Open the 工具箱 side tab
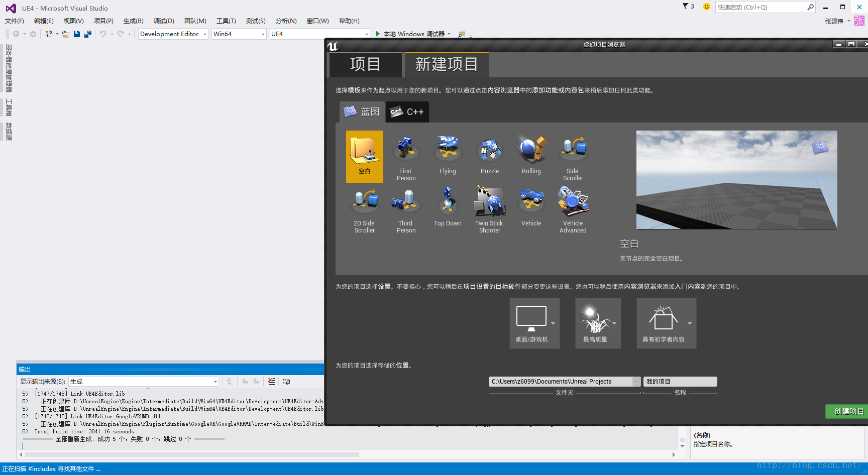 tap(9, 108)
